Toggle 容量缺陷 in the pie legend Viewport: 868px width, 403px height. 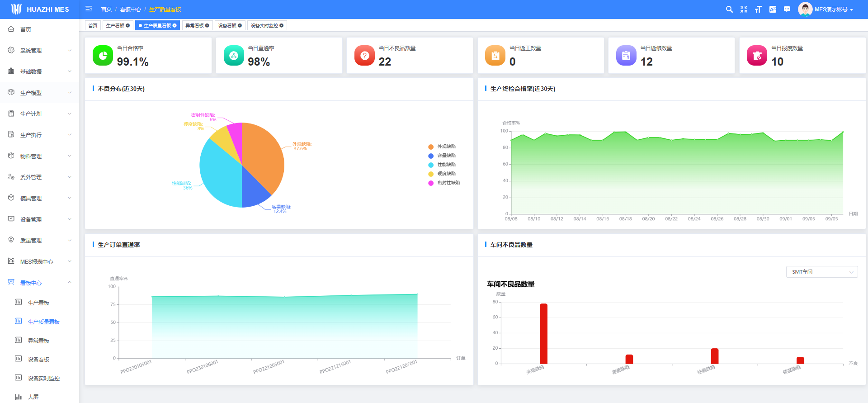tap(446, 156)
